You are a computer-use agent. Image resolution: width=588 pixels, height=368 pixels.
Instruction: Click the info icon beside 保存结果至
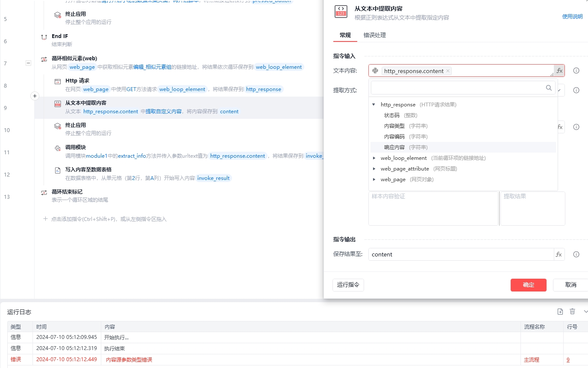576,254
